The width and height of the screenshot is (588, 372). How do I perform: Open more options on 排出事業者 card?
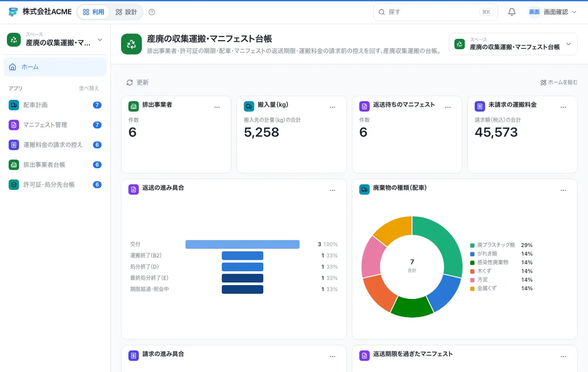pos(217,107)
